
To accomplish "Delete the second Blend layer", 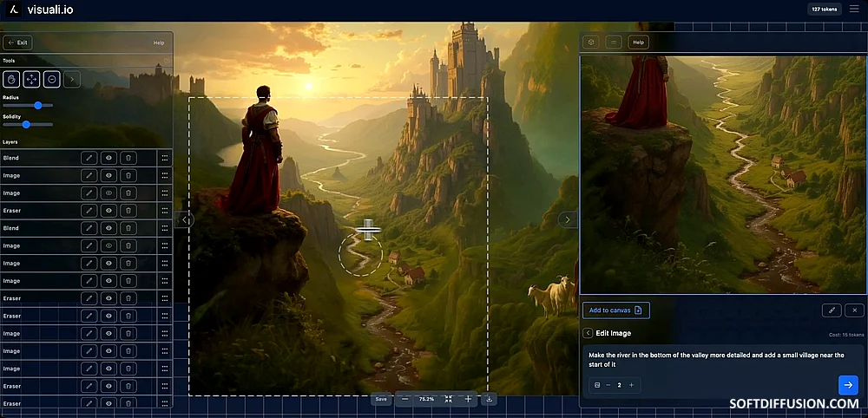I will coord(128,228).
